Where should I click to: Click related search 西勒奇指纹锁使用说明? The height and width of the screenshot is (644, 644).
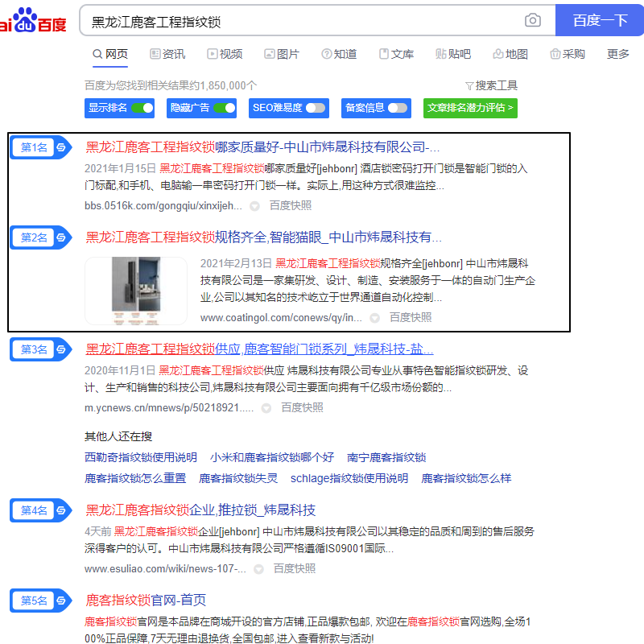coord(141,457)
